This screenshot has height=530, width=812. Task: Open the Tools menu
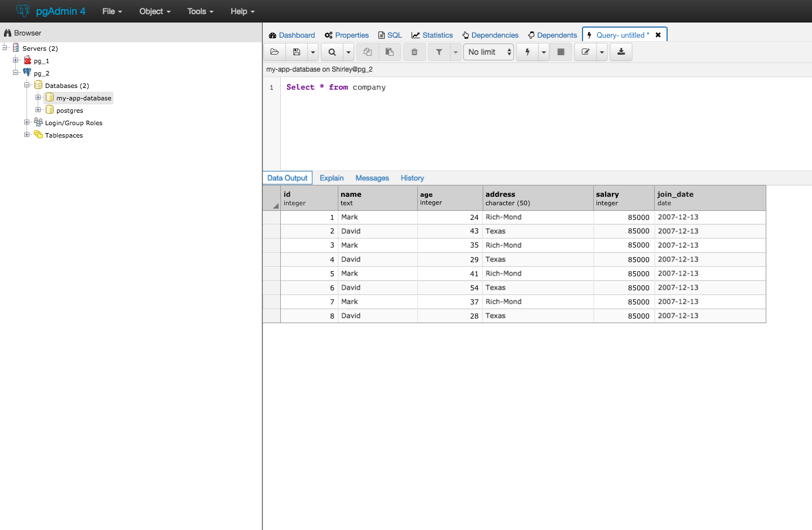pos(200,11)
